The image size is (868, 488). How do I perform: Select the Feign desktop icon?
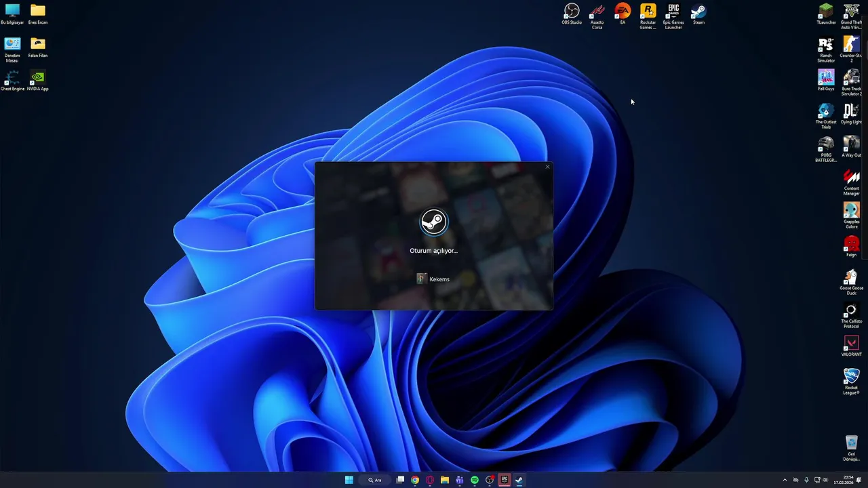point(852,247)
